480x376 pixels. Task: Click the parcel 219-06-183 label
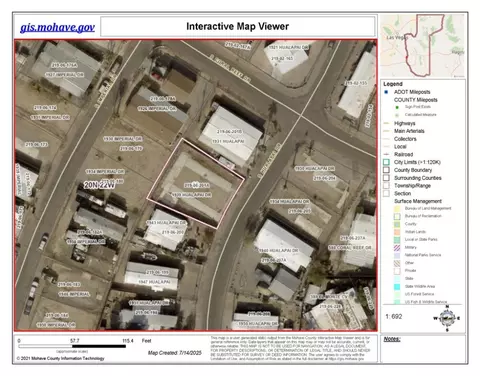(69, 285)
